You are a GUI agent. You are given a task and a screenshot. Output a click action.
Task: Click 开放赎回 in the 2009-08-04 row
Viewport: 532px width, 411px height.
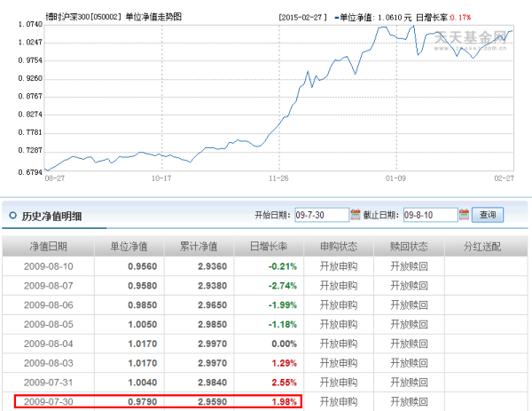coord(410,344)
